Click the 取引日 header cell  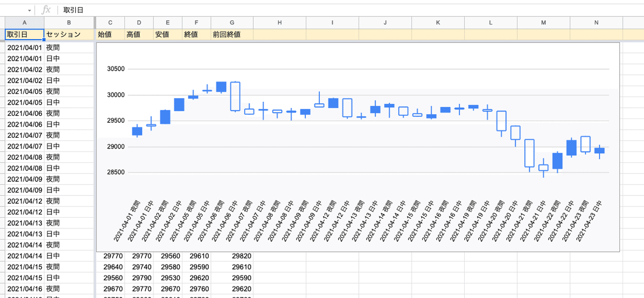pyautogui.click(x=24, y=34)
